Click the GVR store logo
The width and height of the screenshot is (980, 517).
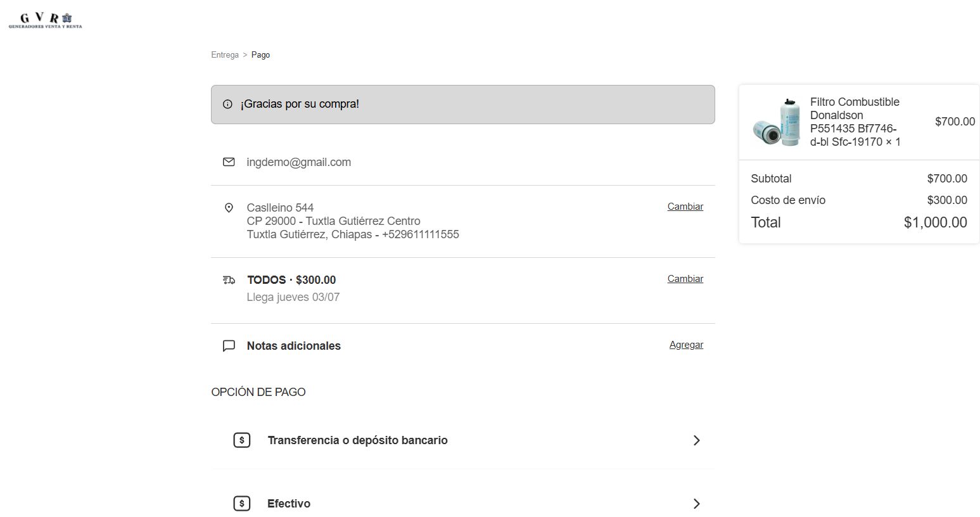[x=45, y=20]
